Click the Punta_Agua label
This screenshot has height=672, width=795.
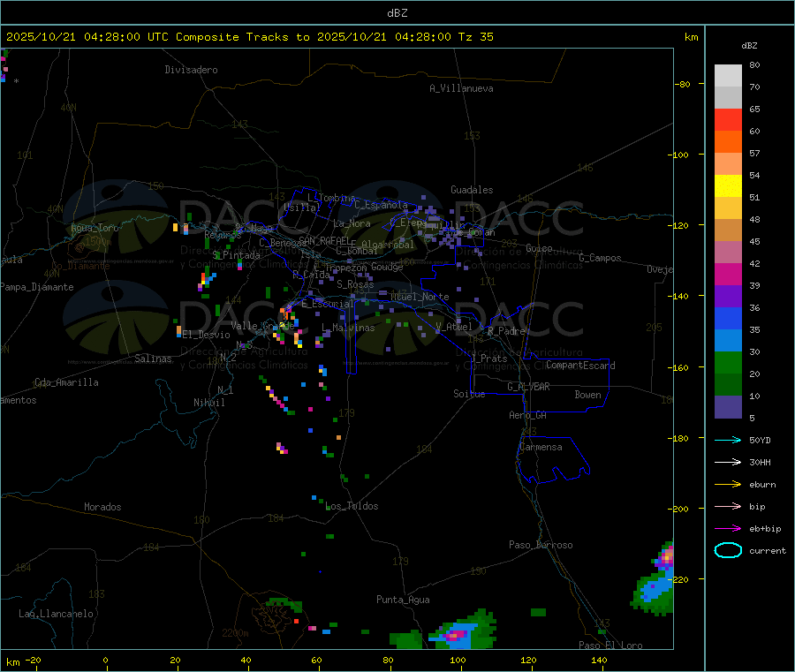(x=403, y=600)
